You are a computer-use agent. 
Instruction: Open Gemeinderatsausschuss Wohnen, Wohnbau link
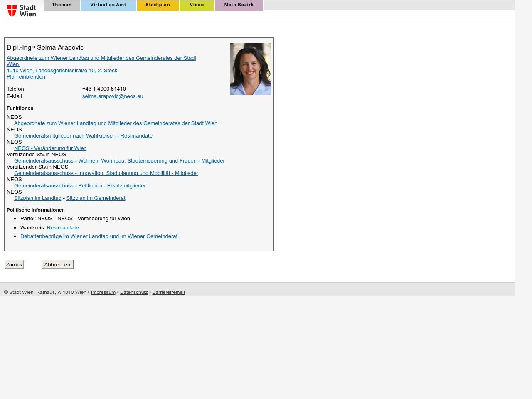pos(119,161)
